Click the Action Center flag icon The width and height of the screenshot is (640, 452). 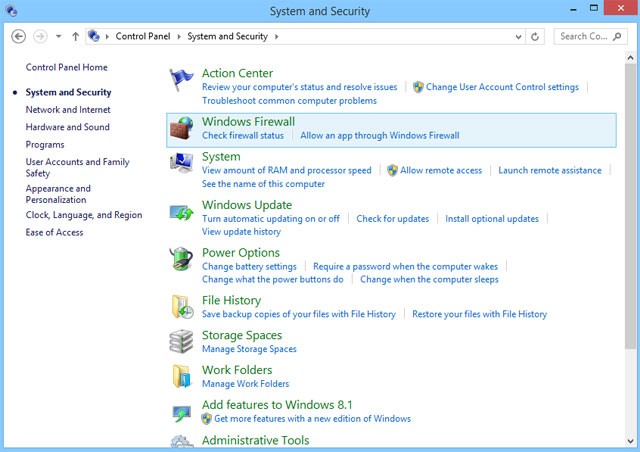tap(181, 79)
